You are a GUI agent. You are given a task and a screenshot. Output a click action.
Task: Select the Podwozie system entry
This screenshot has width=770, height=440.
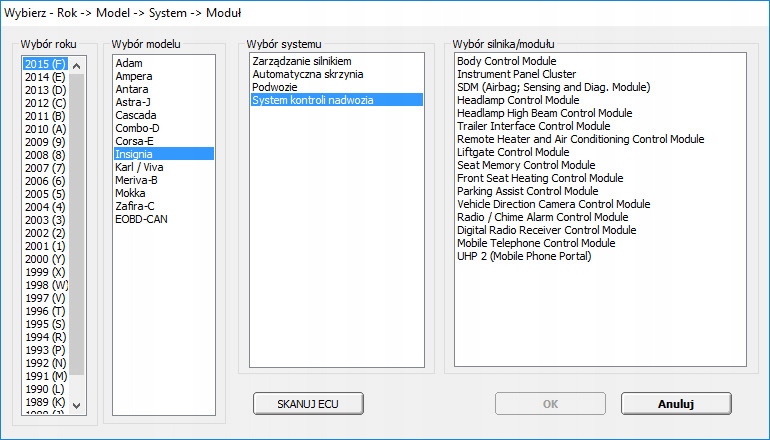click(x=275, y=87)
